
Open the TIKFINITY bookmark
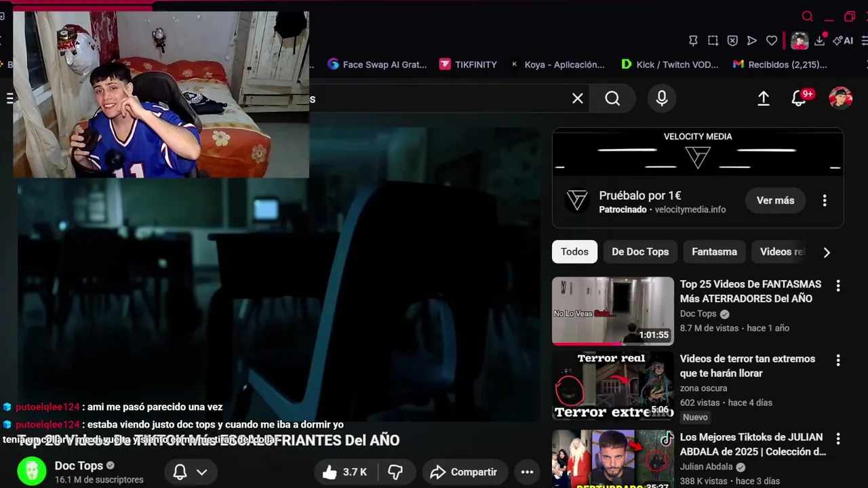pos(469,64)
